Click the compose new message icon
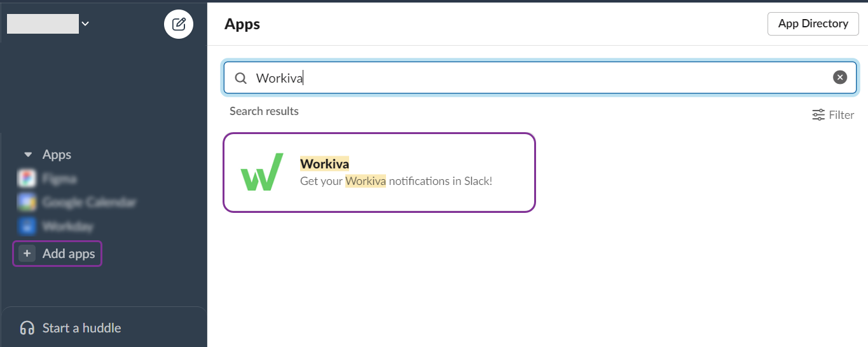Screen dimensions: 868x347 [179, 24]
